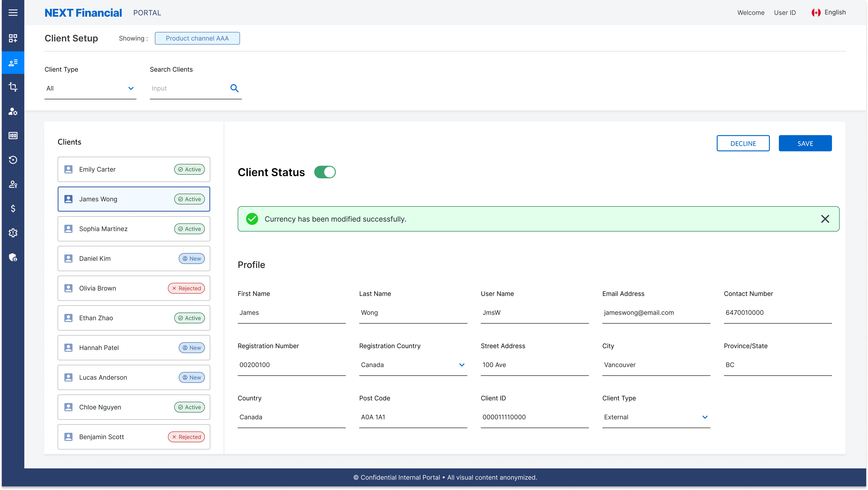The height and width of the screenshot is (490, 868).
Task: Open the dashboard widgets icon in sidebar
Action: (x=13, y=38)
